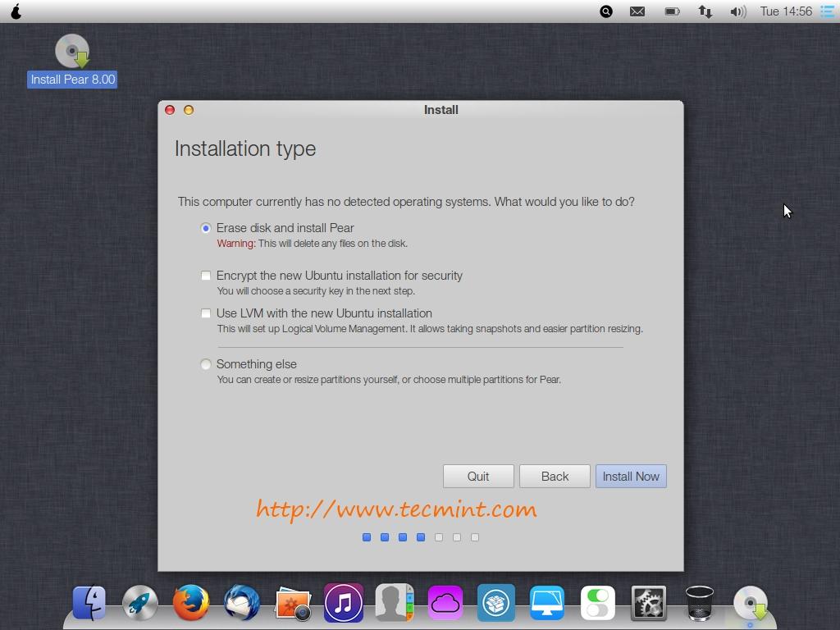
Task: Open the trash bin in the dock
Action: click(699, 603)
